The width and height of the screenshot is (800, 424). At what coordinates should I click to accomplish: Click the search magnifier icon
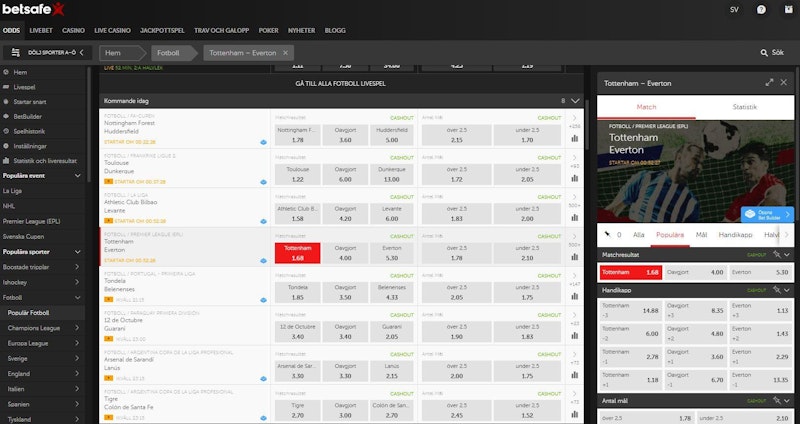coord(765,52)
